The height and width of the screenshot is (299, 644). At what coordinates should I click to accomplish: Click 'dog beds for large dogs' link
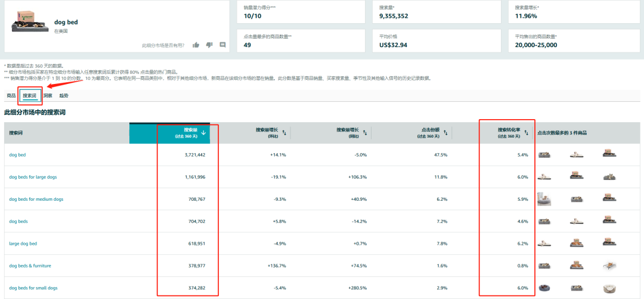(32, 177)
